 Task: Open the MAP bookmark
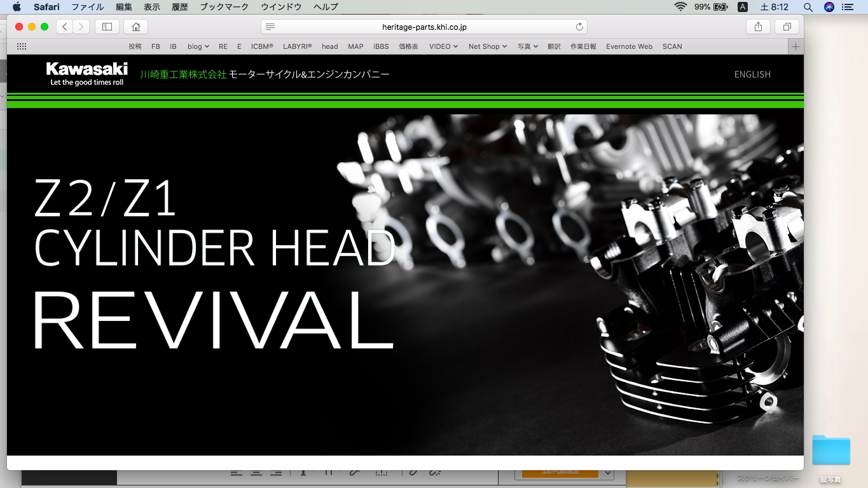point(355,46)
